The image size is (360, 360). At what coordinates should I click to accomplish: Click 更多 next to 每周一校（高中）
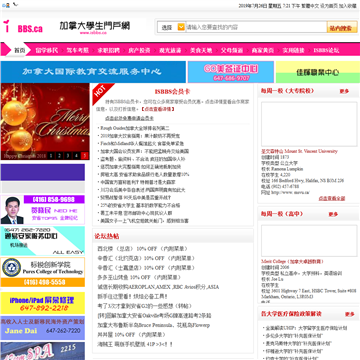pyautogui.click(x=333, y=214)
